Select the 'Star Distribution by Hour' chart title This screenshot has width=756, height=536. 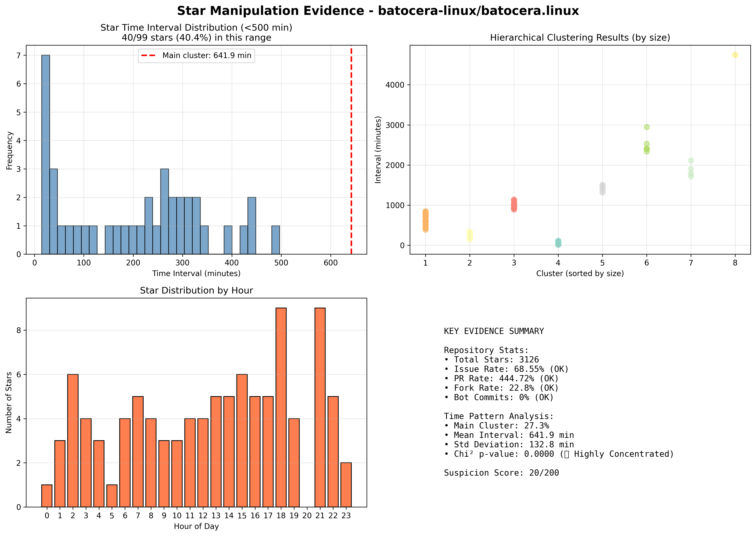[196, 290]
